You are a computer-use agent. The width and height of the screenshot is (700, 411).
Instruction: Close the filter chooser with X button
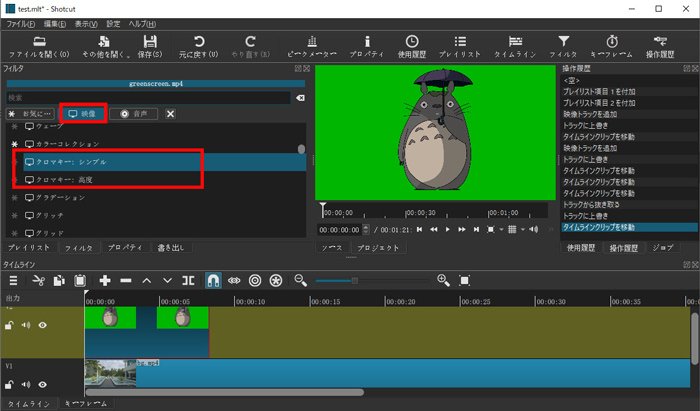(x=170, y=114)
